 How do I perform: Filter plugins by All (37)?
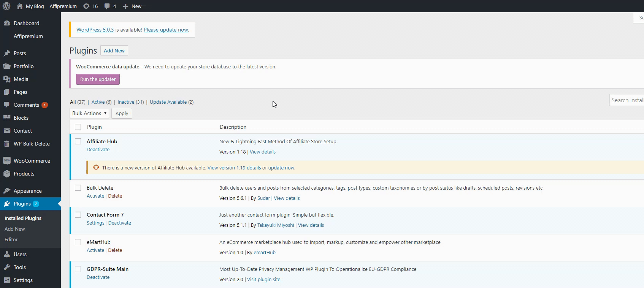point(78,102)
